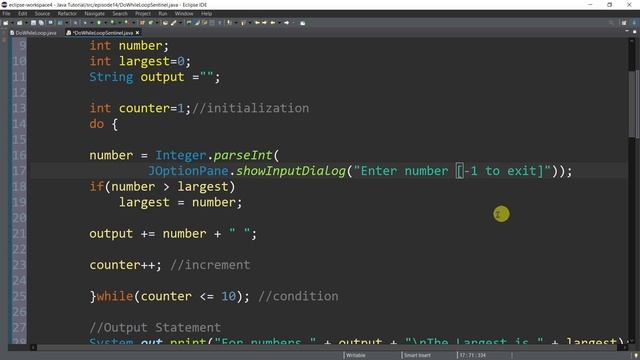Click the Next Annotation toolbar icon
The image size is (640, 360).
pyautogui.click(x=229, y=23)
